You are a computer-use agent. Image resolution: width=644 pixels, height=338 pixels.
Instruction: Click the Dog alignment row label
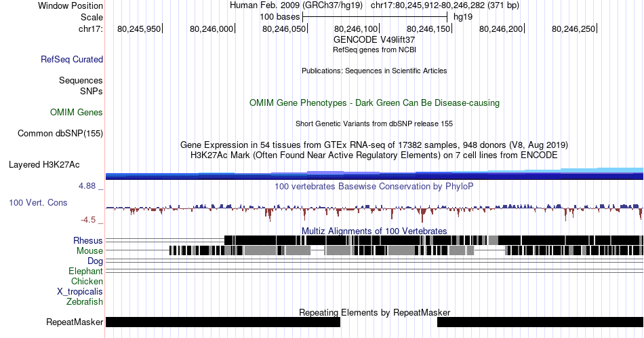[x=96, y=261]
